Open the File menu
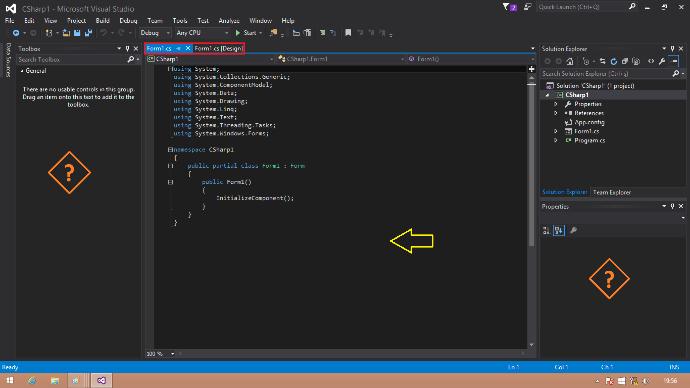 pos(10,21)
